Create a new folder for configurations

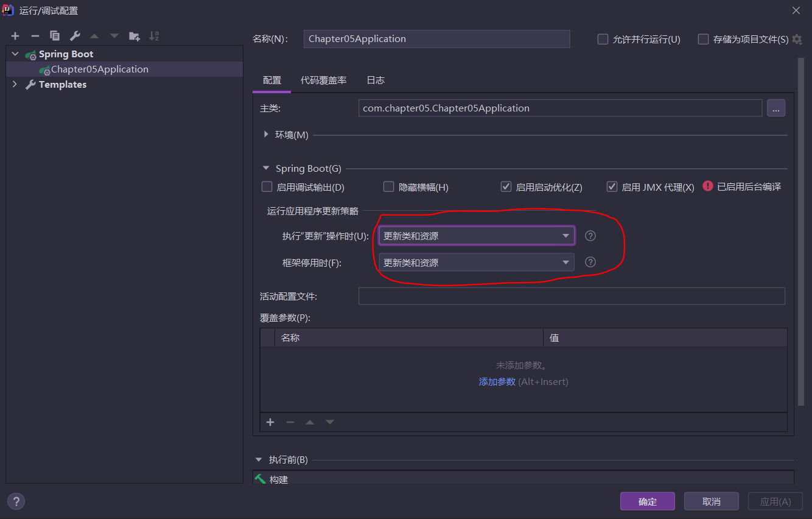(x=134, y=36)
